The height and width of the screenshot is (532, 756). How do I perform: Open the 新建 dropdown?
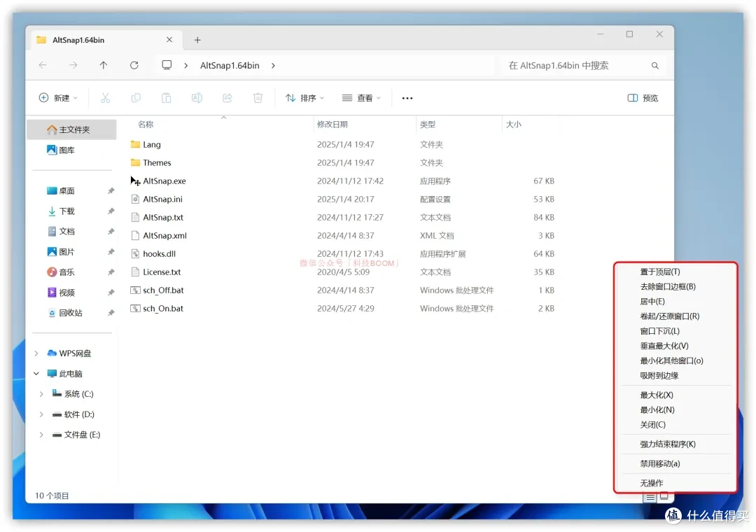(x=58, y=98)
